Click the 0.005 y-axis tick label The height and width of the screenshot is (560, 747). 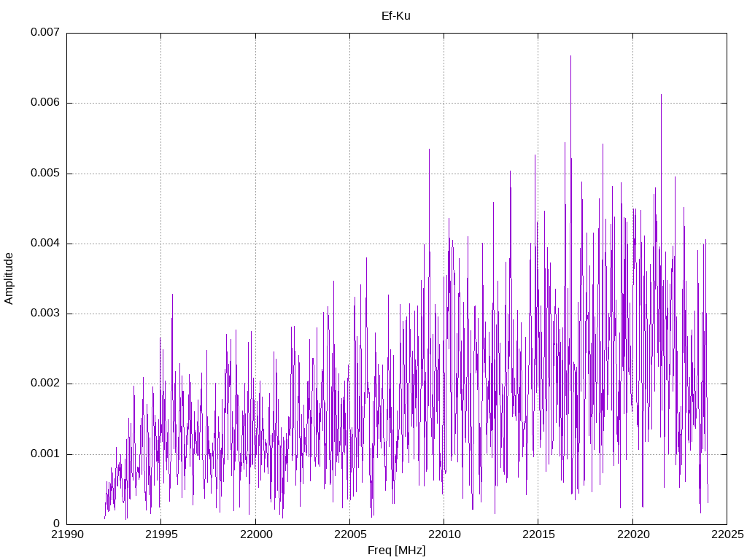pos(45,174)
